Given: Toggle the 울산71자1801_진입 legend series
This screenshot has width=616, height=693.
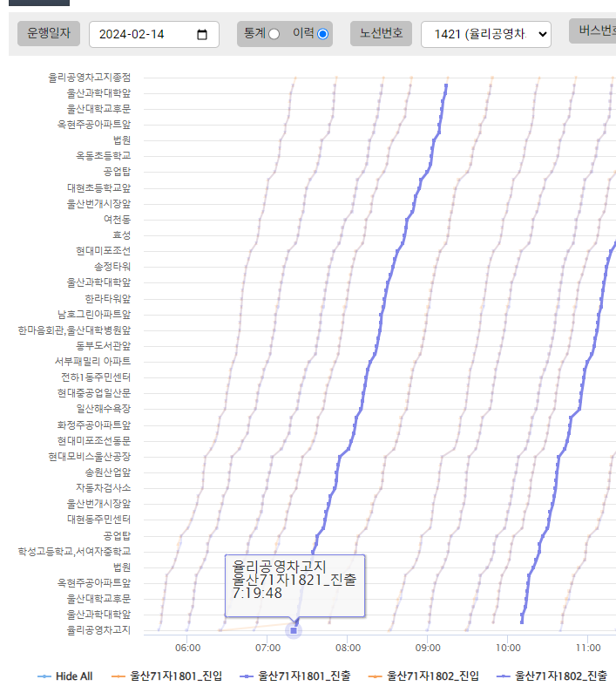Looking at the screenshot, I should click(166, 676).
